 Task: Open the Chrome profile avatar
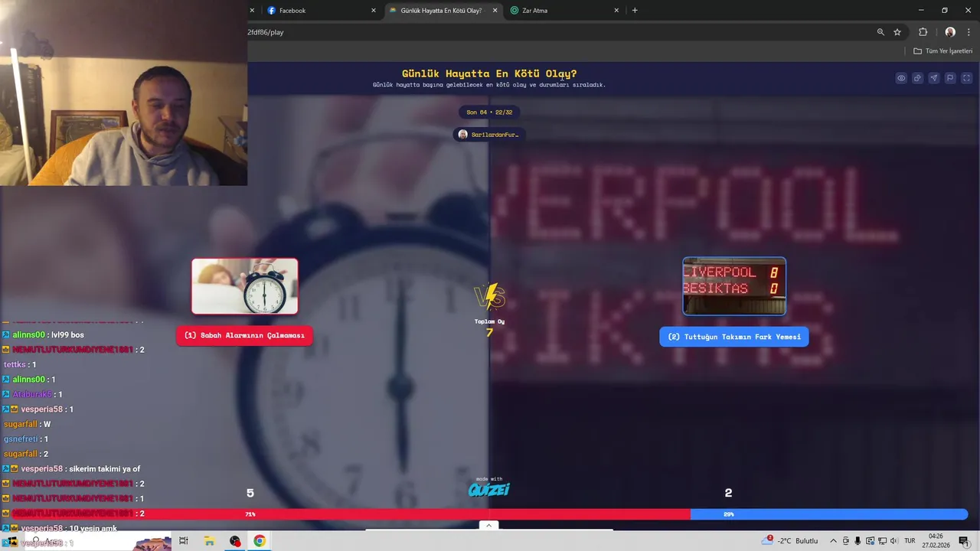tap(950, 32)
